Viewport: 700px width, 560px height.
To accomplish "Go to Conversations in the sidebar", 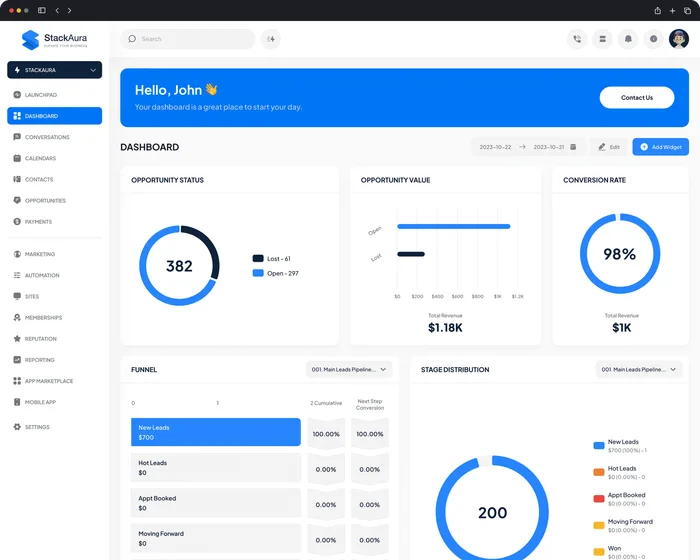I will pos(54,137).
